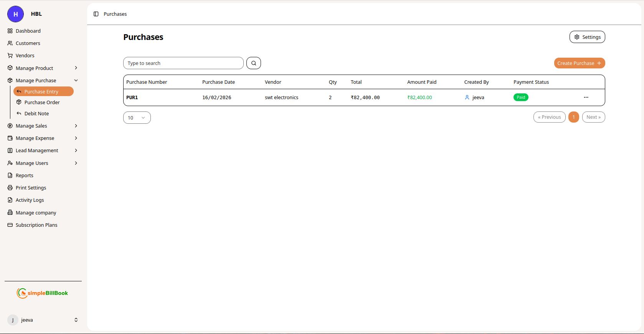
Task: Click the search magnifier icon button
Action: (x=254, y=63)
